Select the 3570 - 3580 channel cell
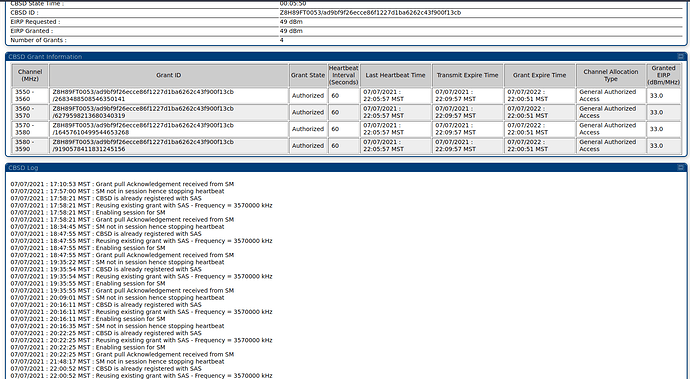Viewport: 690px width, 379px height. tap(30, 129)
